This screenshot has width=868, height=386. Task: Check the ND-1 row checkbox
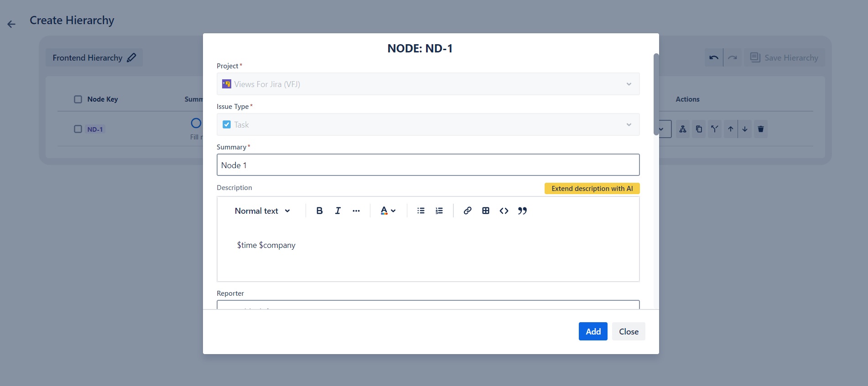tap(78, 129)
